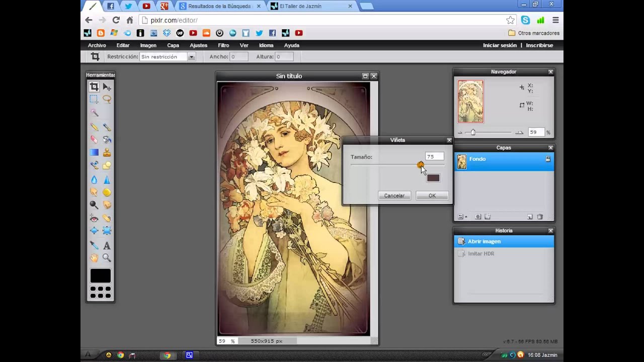Select the Sponge tool
This screenshot has height=362, width=644.
pos(107,192)
